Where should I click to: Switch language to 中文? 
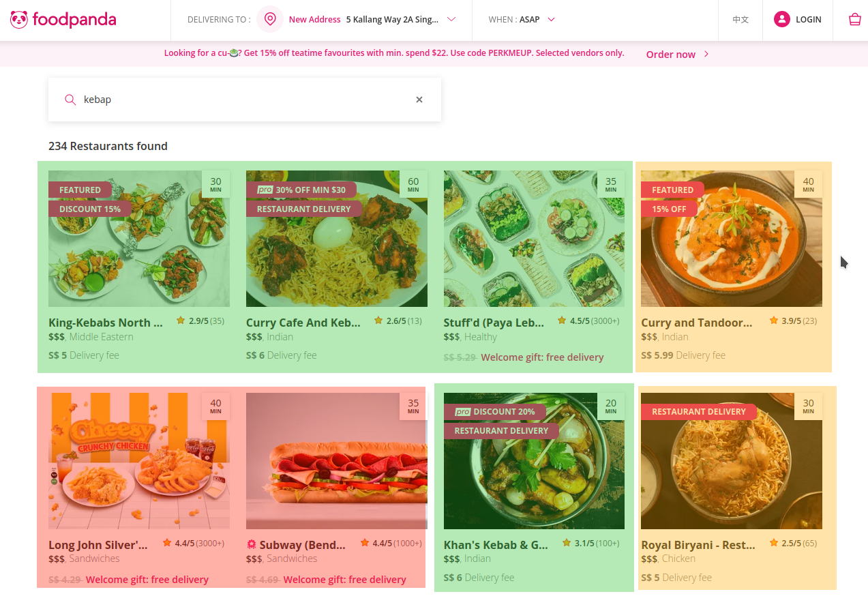pos(740,20)
